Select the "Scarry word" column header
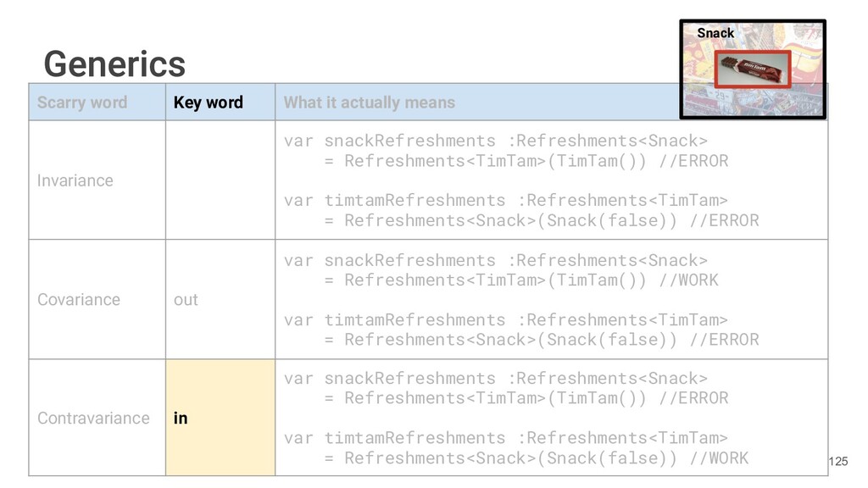 pos(82,103)
